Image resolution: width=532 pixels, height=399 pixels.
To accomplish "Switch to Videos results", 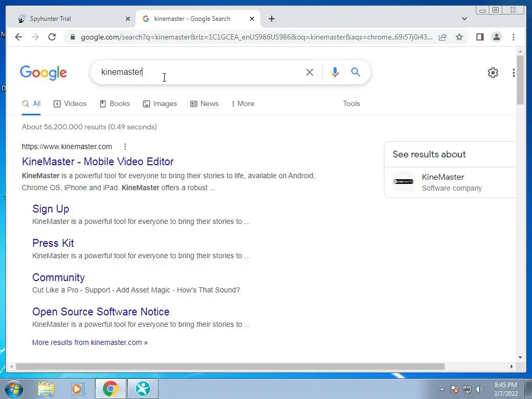I will point(70,104).
